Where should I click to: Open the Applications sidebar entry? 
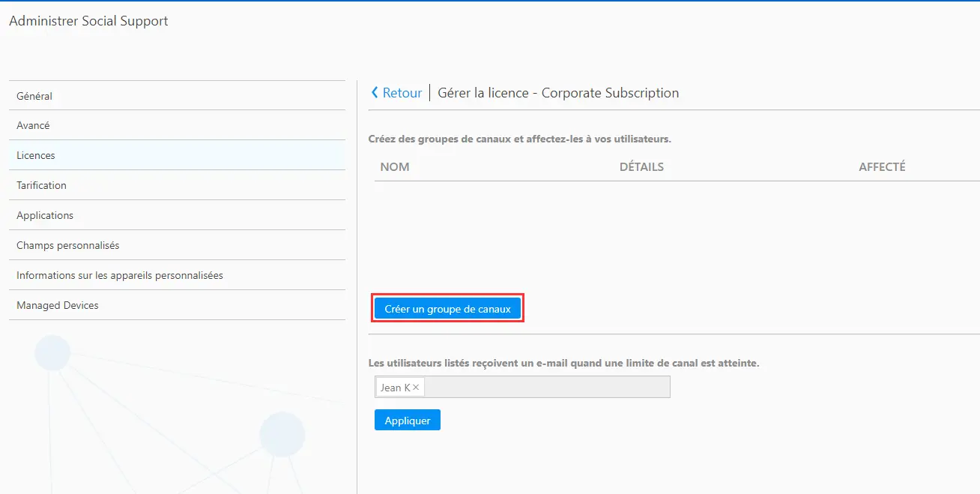click(x=177, y=215)
